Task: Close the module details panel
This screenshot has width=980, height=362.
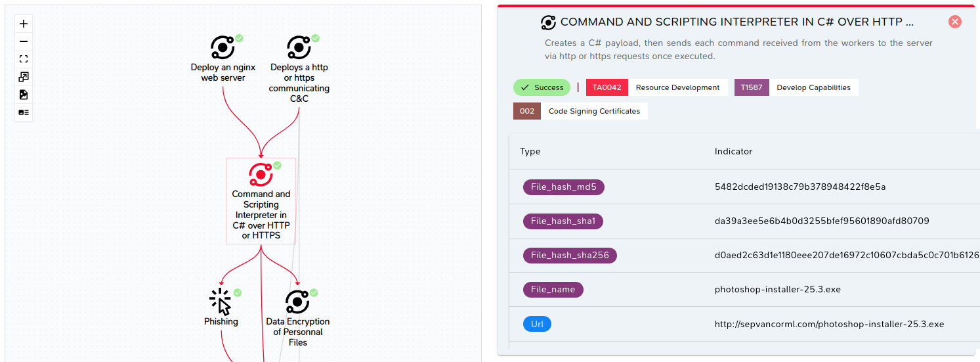Action: 955,22
